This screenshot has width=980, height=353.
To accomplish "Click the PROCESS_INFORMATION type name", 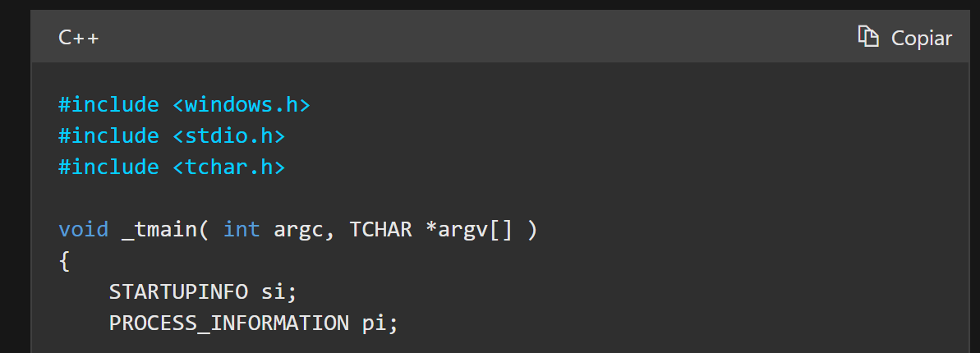I will 228,323.
